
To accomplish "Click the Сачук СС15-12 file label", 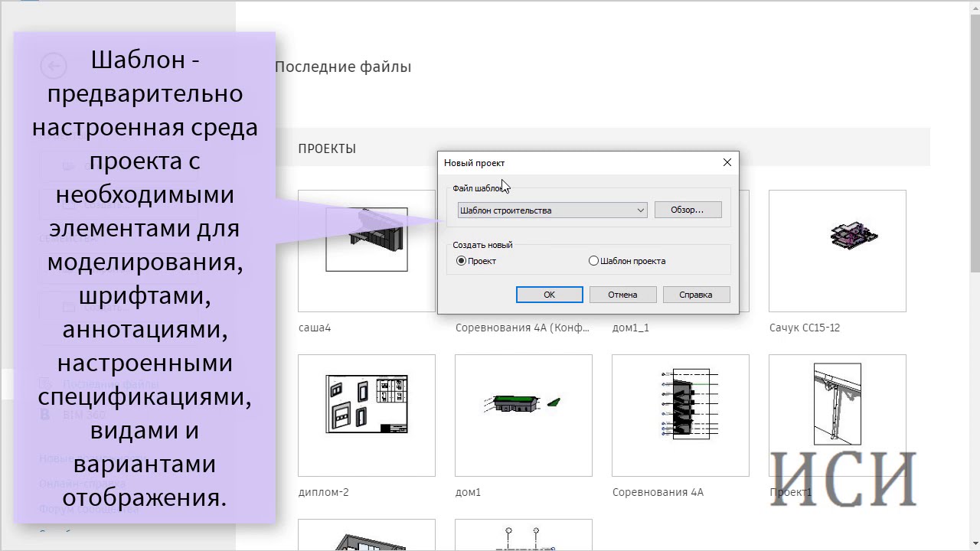I will click(x=805, y=328).
